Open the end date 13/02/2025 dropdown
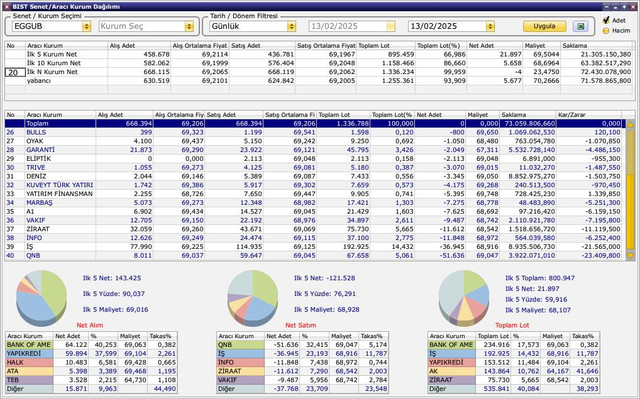 490,27
